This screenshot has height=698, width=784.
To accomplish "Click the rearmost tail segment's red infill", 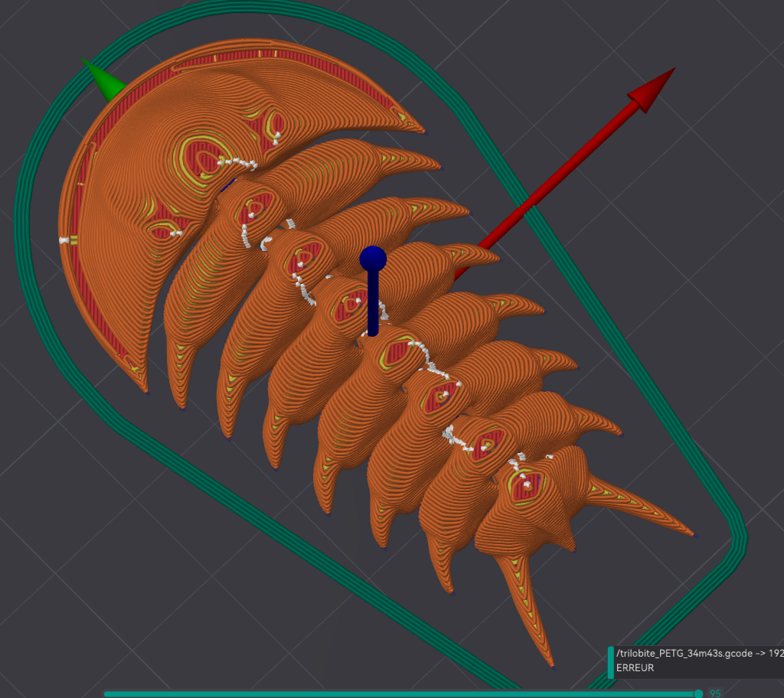I will (x=526, y=485).
